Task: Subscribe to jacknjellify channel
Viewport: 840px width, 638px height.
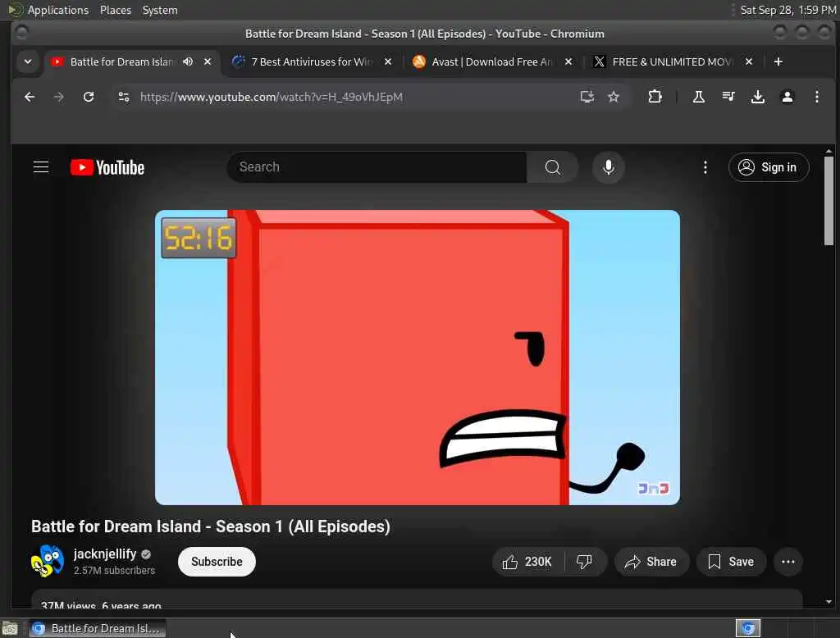Action: tap(217, 562)
